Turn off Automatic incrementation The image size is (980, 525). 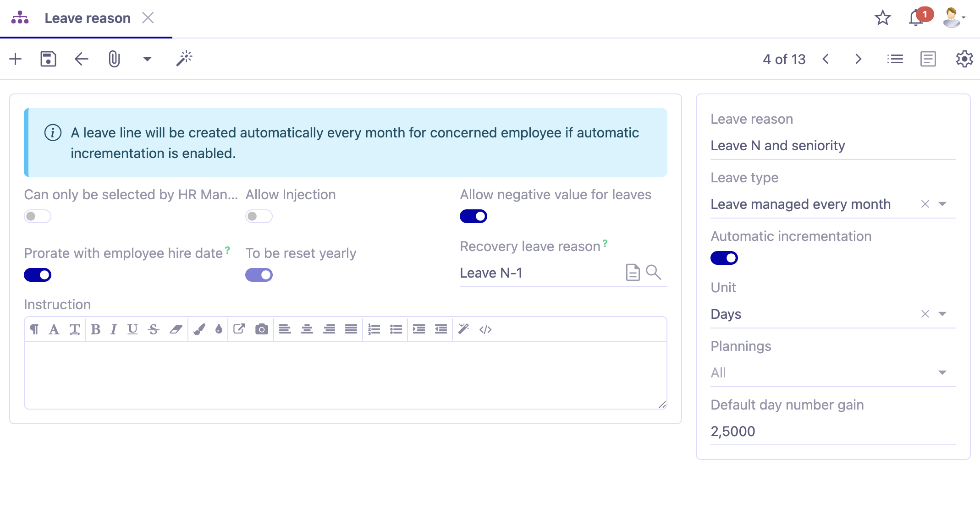pos(724,257)
